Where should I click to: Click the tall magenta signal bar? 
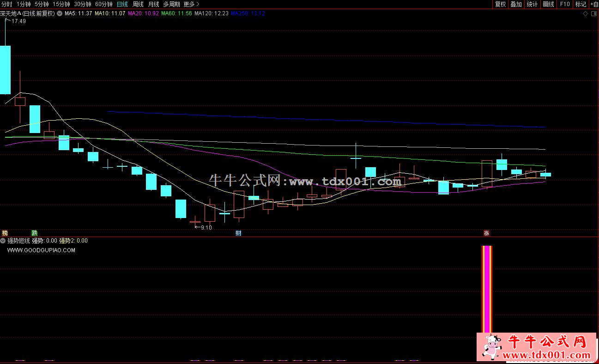coord(487,290)
